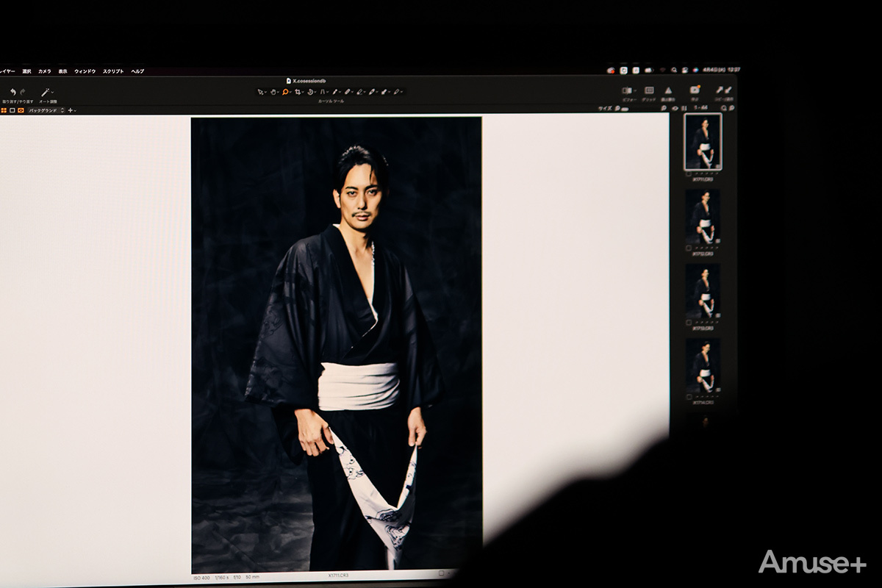This screenshot has width=882, height=588.
Task: Adjust the サイズ thumbnail size slider
Action: (x=623, y=109)
